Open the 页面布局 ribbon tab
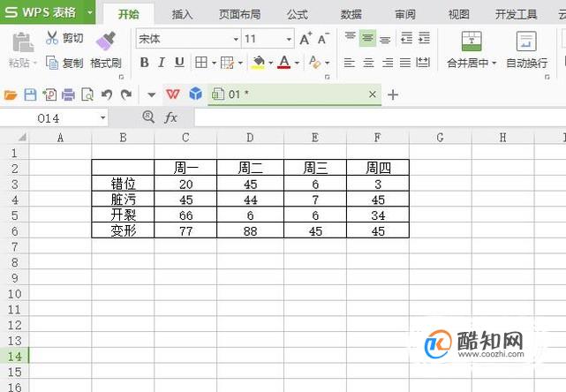The height and width of the screenshot is (392, 566). (x=239, y=14)
